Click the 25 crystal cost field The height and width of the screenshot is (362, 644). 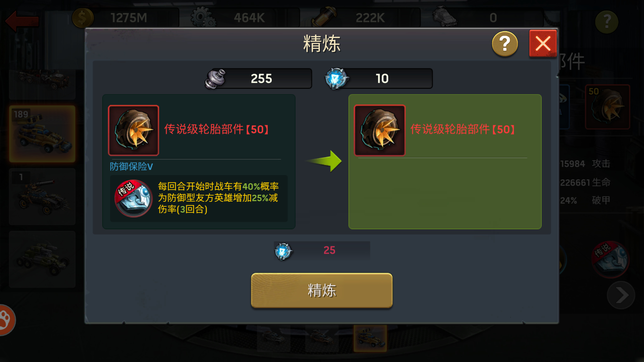[322, 250]
